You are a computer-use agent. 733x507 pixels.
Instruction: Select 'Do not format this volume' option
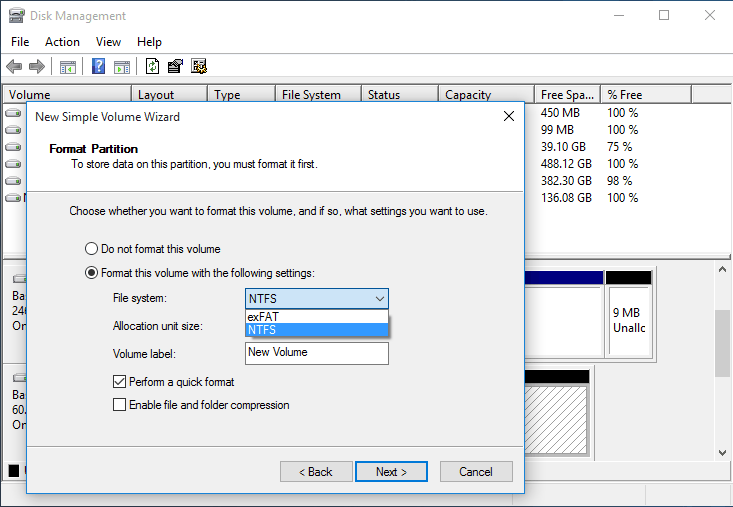pos(153,249)
